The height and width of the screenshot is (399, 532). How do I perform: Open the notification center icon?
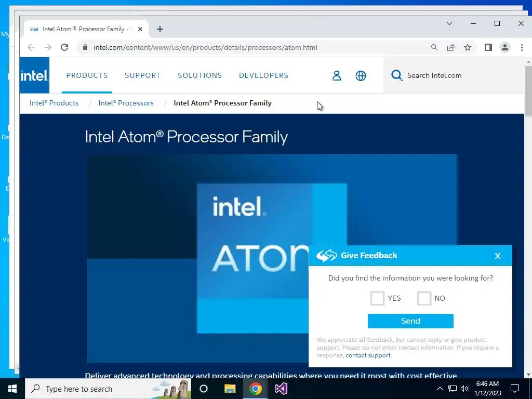coord(515,389)
